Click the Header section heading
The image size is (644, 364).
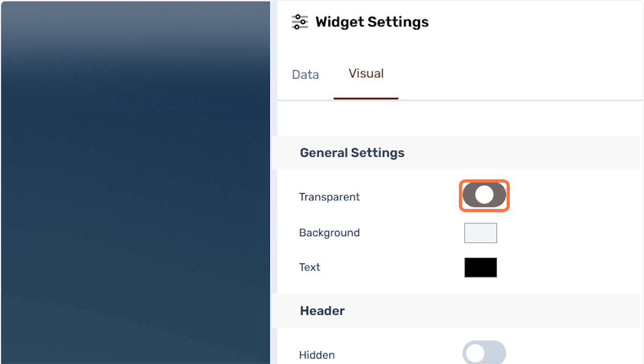tap(323, 311)
